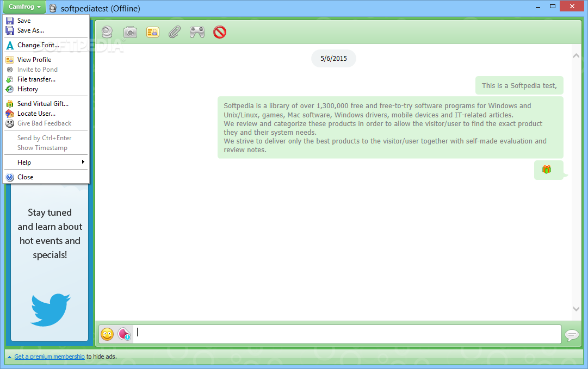Click the webcam icon beside softpediatest title
The height and width of the screenshot is (369, 588).
pyautogui.click(x=53, y=8)
